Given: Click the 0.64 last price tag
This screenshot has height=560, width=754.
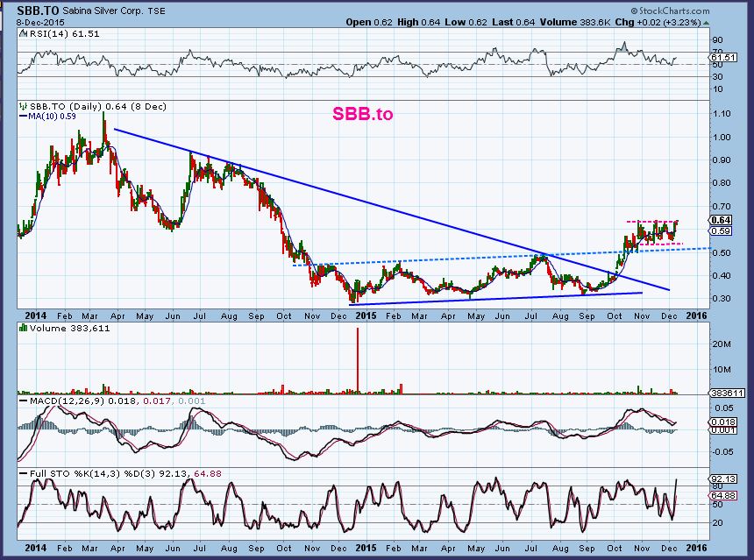Looking at the screenshot, I should click(x=721, y=220).
